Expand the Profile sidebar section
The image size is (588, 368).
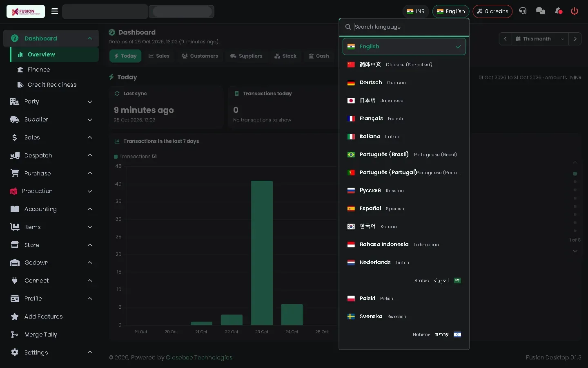pos(90,298)
